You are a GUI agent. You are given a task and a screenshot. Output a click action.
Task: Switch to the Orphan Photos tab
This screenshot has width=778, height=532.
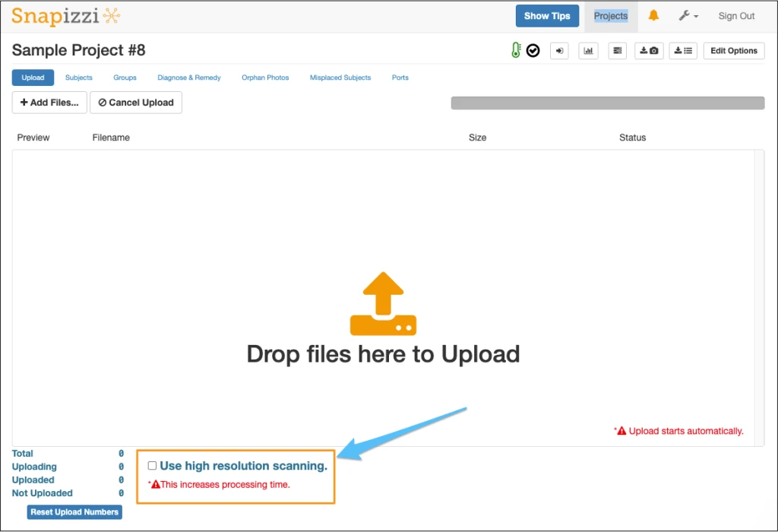[x=264, y=77]
